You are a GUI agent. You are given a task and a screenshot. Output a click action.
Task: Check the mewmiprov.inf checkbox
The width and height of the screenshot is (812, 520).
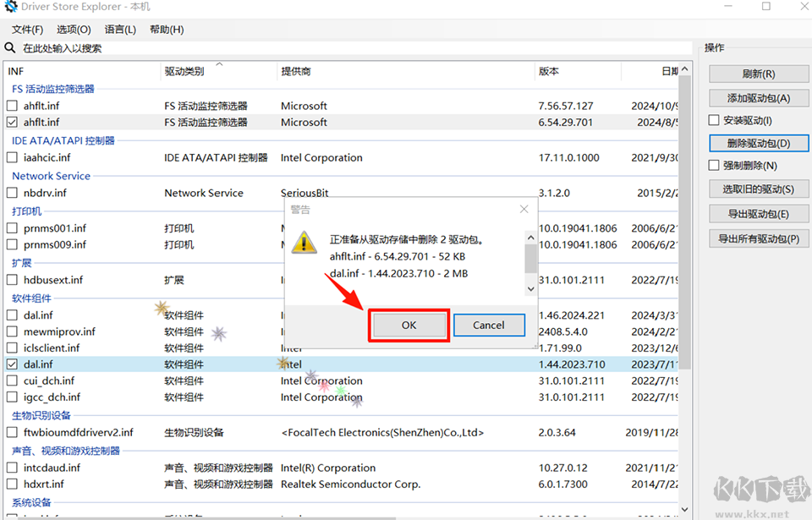[x=12, y=331]
